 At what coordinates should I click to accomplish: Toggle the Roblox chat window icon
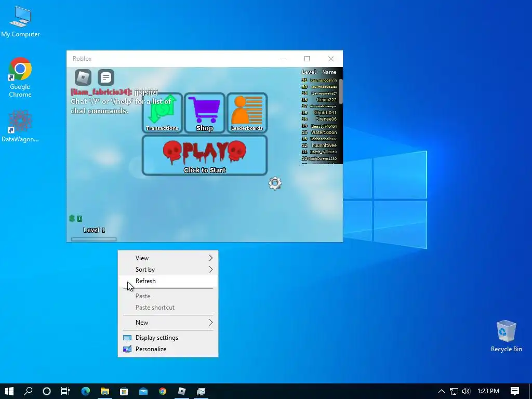point(106,77)
